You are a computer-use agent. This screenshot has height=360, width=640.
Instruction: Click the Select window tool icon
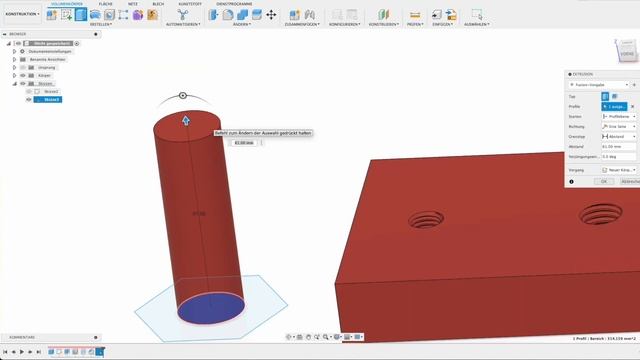(476, 15)
